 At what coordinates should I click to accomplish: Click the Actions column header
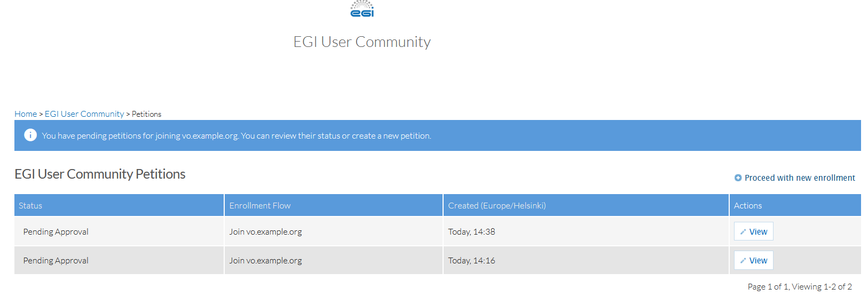(x=747, y=206)
